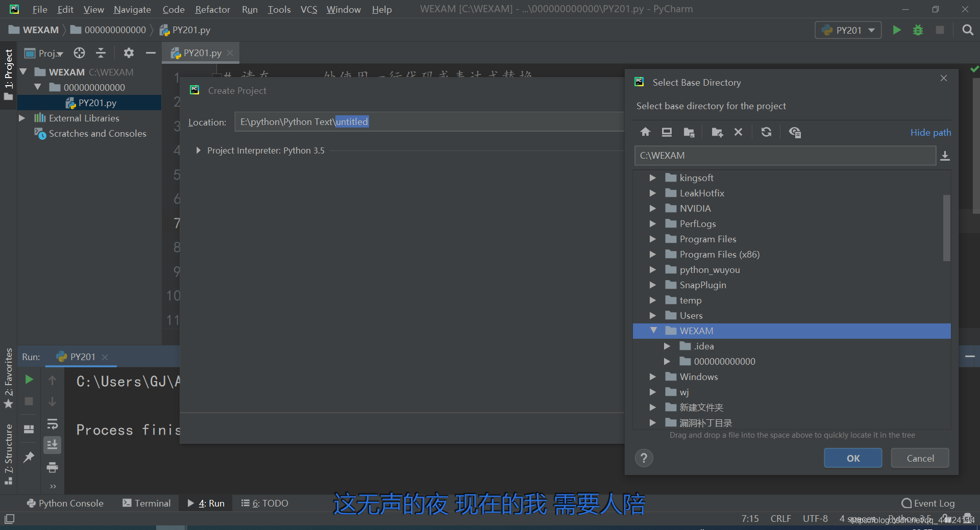Screen dimensions: 980x530
Task: Move up the stack trace arrow
Action: point(52,380)
